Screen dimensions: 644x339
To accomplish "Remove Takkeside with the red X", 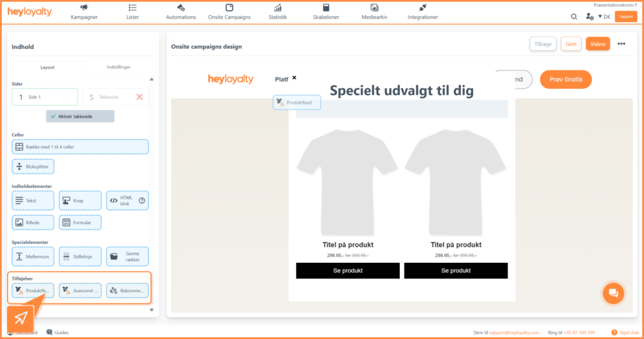I will 140,97.
